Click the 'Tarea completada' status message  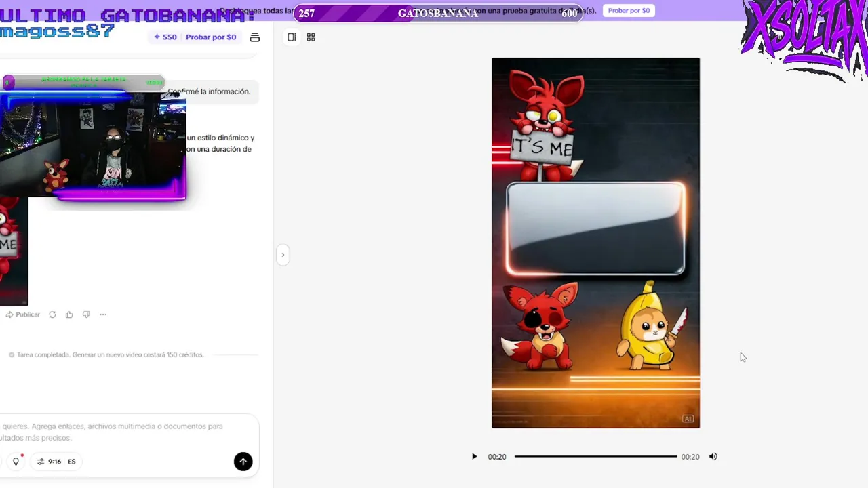[x=106, y=354]
